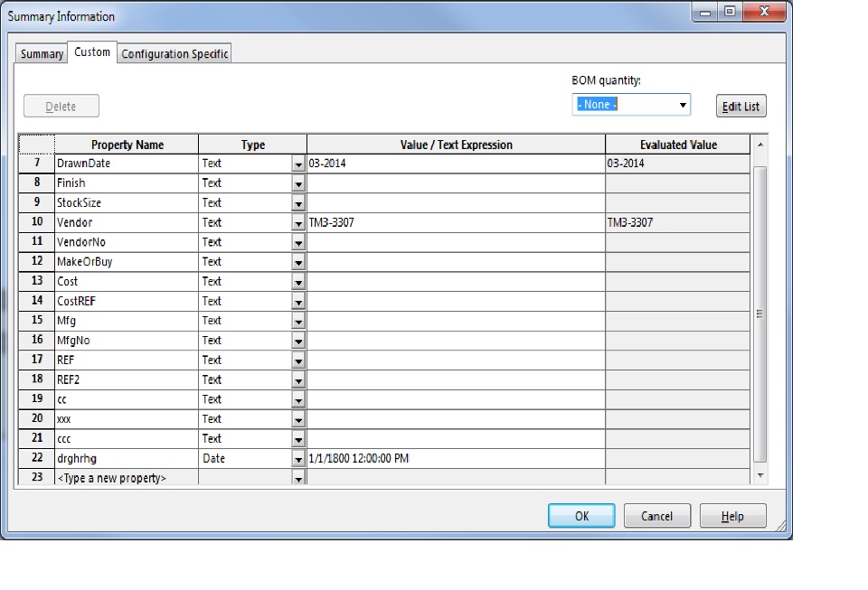
Task: Open Type dropdown for MfgNo row
Action: point(298,342)
